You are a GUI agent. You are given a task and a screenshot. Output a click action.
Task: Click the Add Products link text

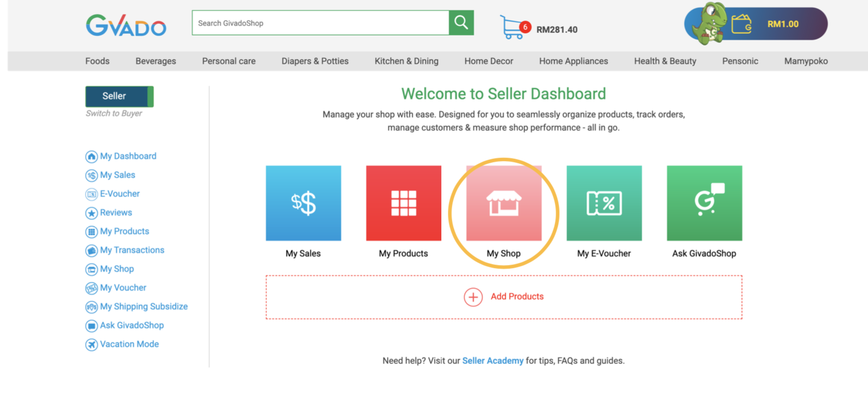pos(517,297)
